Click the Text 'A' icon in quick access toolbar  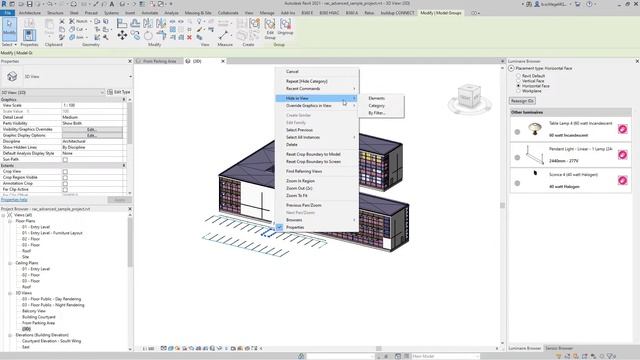click(x=111, y=4)
